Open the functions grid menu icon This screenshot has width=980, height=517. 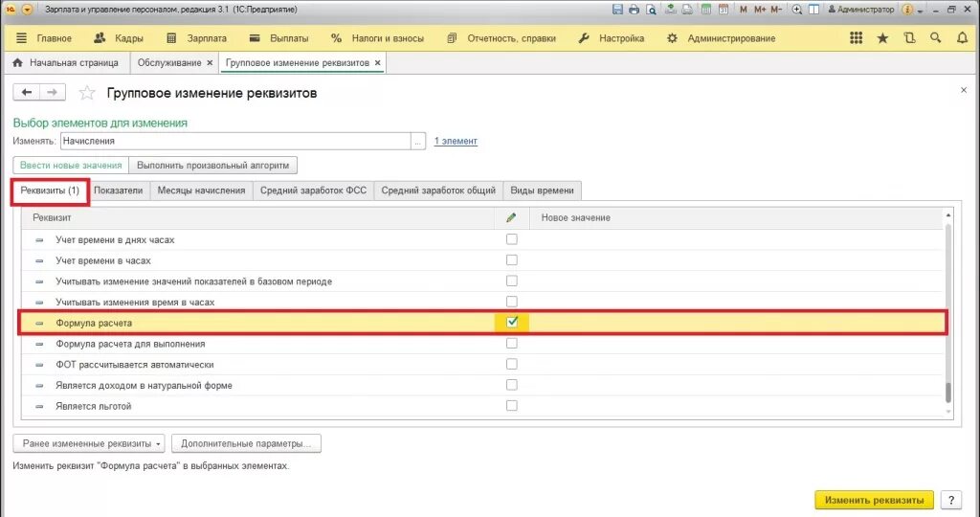coord(857,38)
